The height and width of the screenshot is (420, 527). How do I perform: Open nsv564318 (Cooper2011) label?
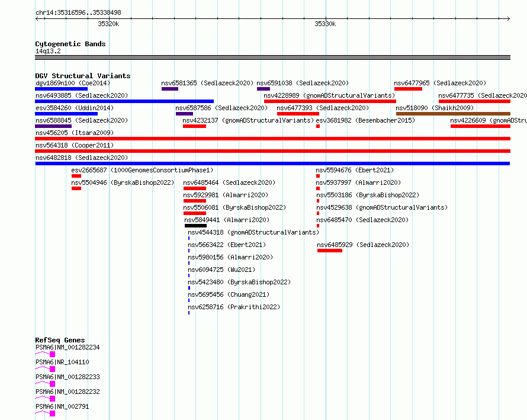pos(75,145)
